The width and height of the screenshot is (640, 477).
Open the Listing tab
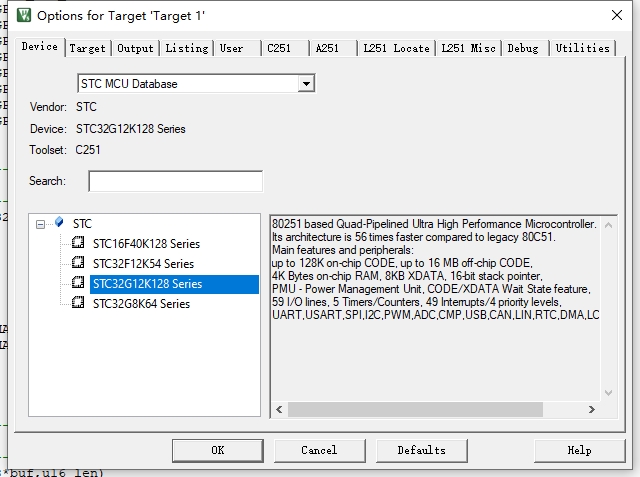point(187,48)
